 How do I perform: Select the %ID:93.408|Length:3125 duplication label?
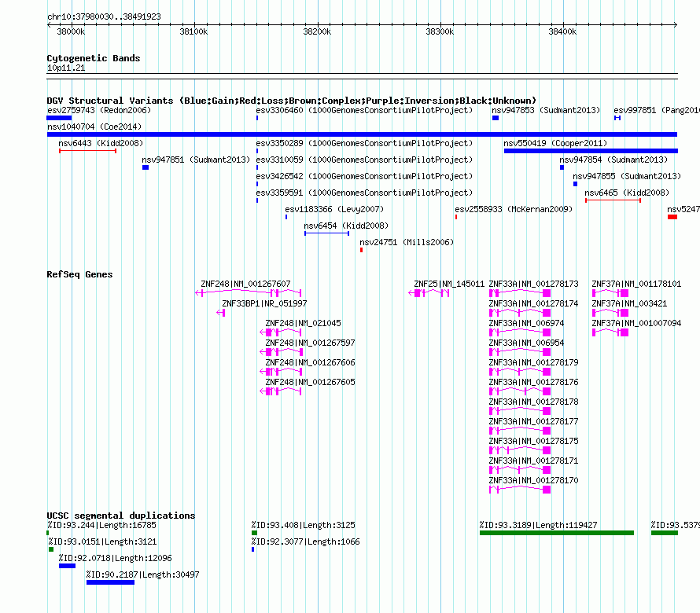(303, 525)
